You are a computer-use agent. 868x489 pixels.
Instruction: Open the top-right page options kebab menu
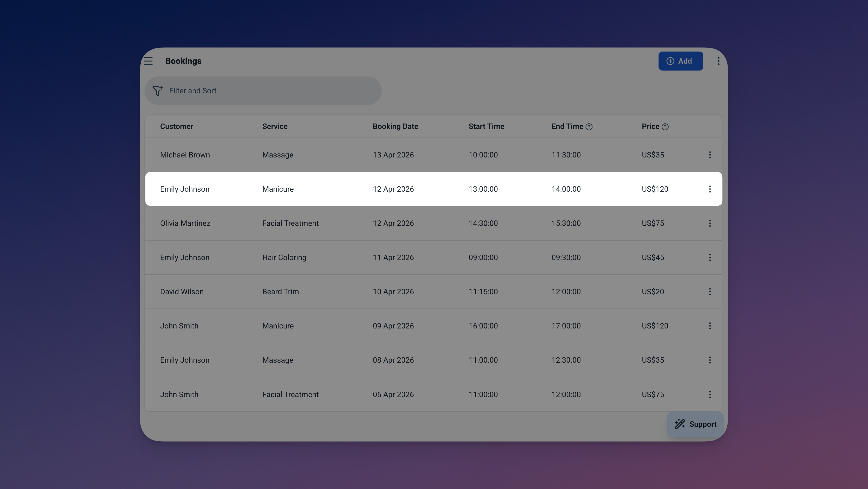pyautogui.click(x=718, y=61)
